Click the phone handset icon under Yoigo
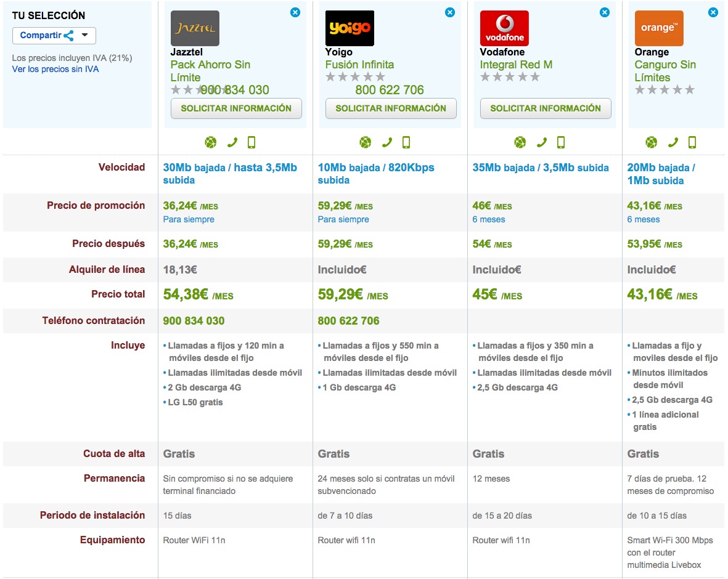The image size is (728, 579). pos(386,142)
